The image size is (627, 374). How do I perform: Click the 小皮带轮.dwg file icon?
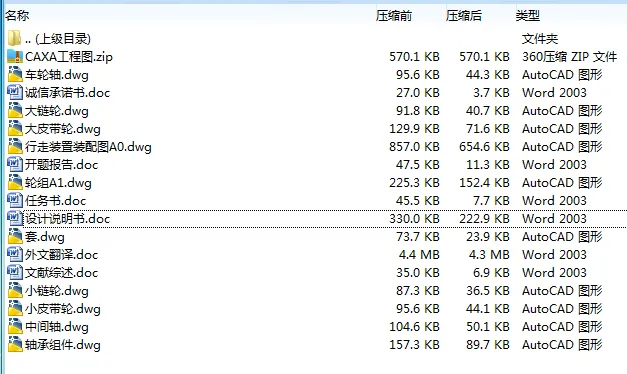[15, 308]
